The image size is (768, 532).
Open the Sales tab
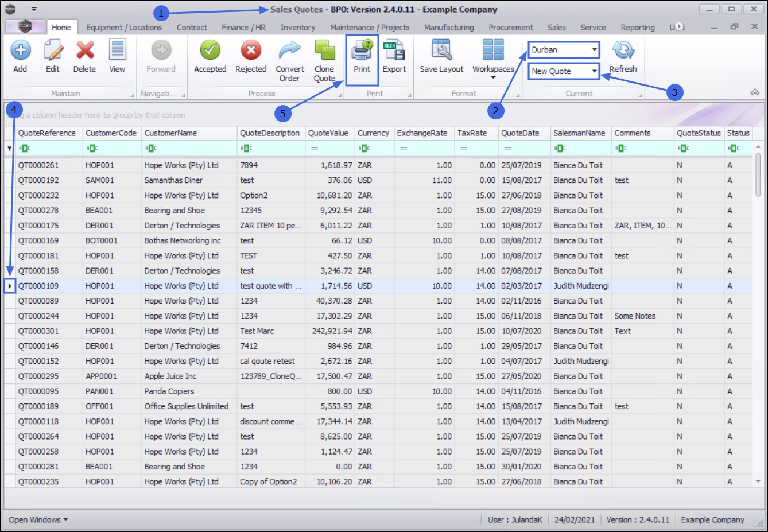pos(556,27)
